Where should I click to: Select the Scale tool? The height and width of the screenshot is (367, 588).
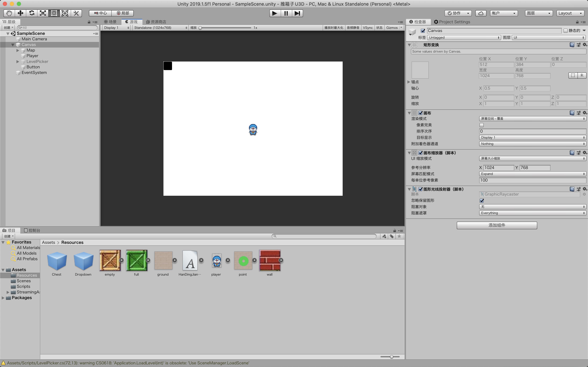(43, 13)
